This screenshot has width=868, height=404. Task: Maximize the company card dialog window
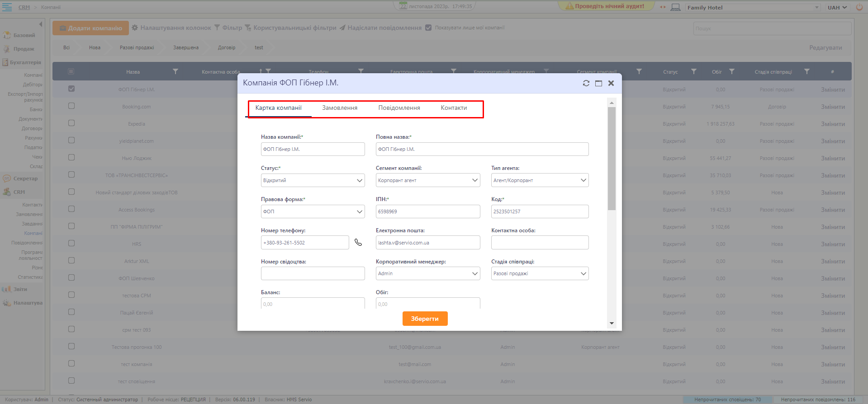[x=598, y=83]
